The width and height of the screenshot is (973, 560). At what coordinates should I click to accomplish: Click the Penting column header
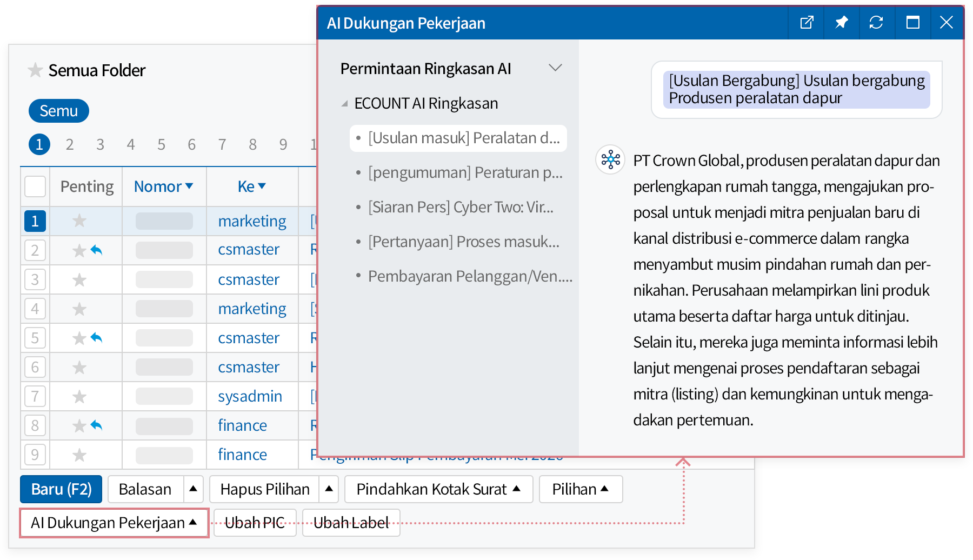coord(86,186)
